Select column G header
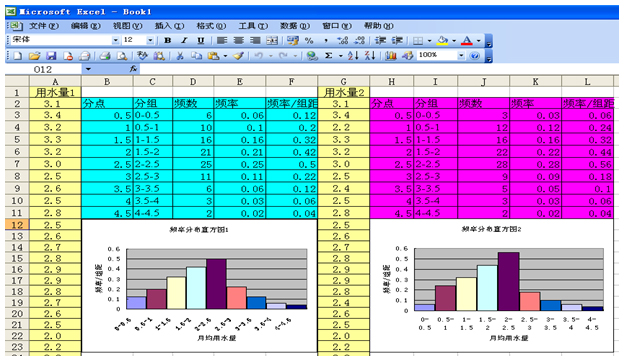 coord(344,81)
